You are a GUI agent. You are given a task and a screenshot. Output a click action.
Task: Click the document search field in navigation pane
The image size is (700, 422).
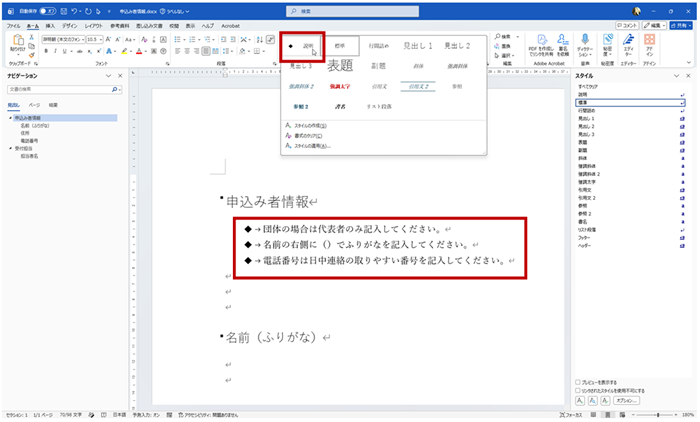point(60,89)
